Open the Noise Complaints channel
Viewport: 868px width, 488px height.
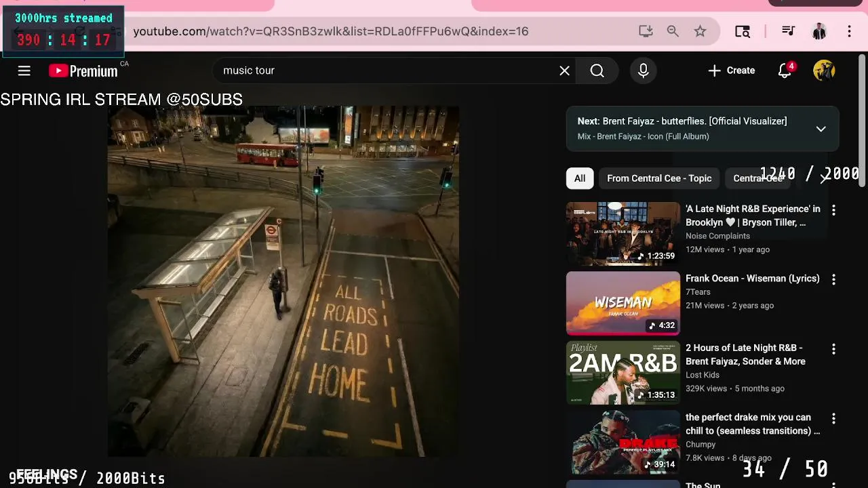tap(717, 236)
